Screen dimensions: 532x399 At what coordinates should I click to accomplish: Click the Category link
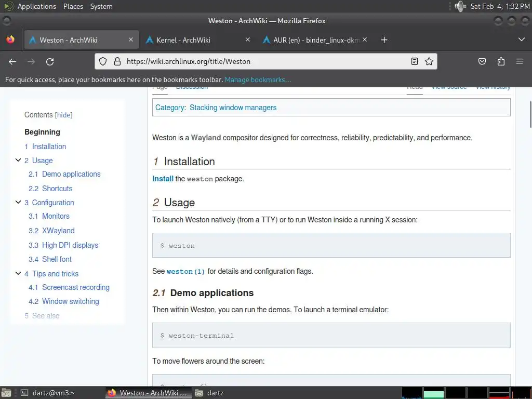[x=170, y=108]
